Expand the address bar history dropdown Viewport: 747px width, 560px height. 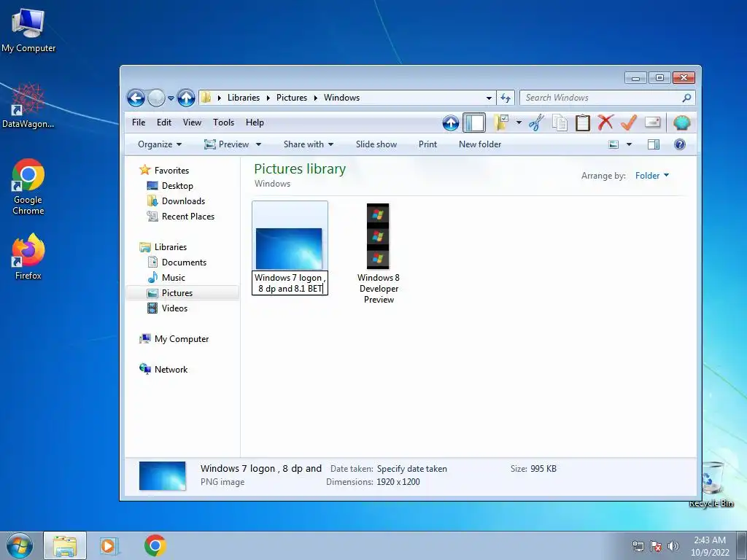489,98
